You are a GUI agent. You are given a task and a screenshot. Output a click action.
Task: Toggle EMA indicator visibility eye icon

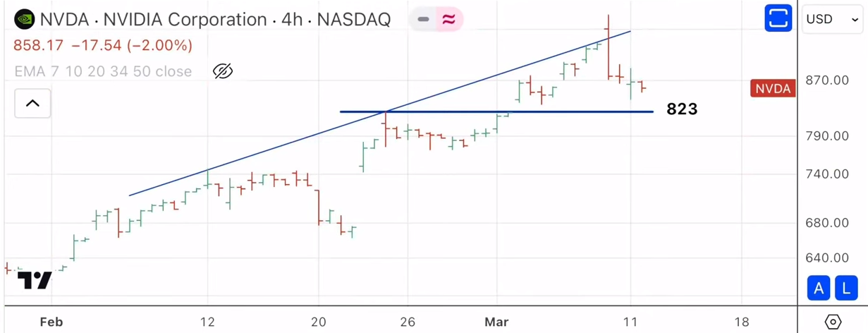tap(223, 71)
